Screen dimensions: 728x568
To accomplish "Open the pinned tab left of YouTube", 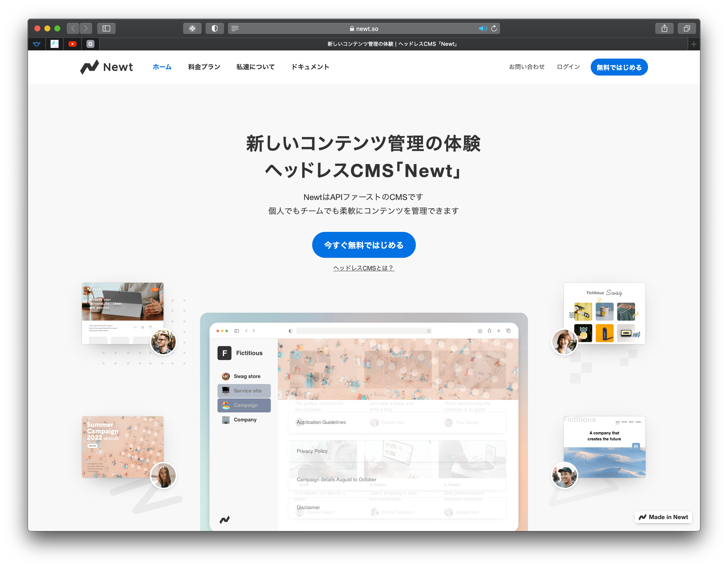I will click(54, 44).
